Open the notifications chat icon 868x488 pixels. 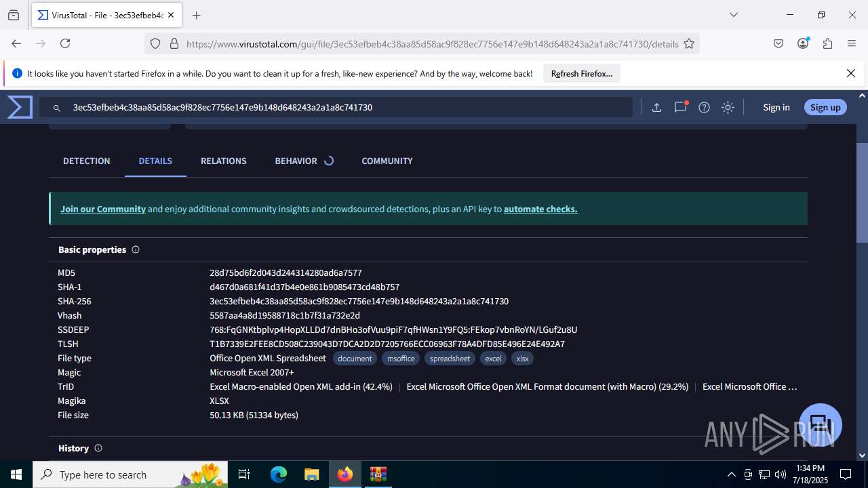pos(680,107)
